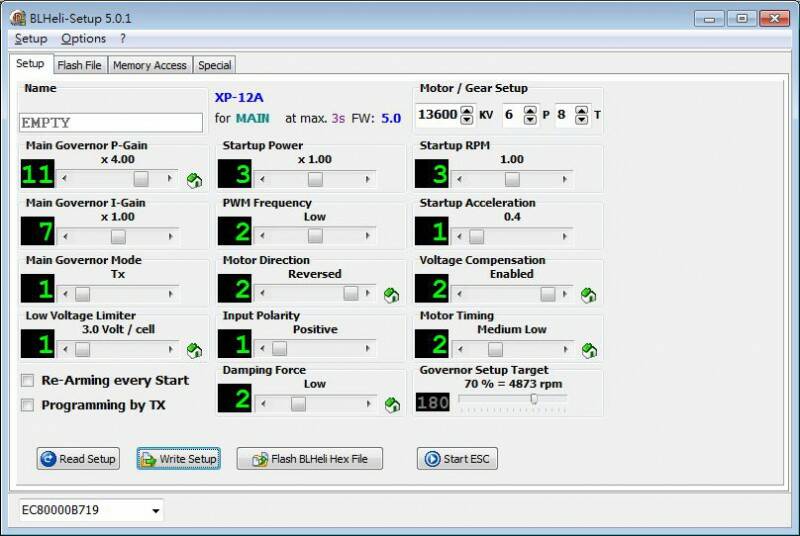Click right arrow of Main Governor I-Gain slider
Screen dimensions: 800x536
(x=170, y=237)
